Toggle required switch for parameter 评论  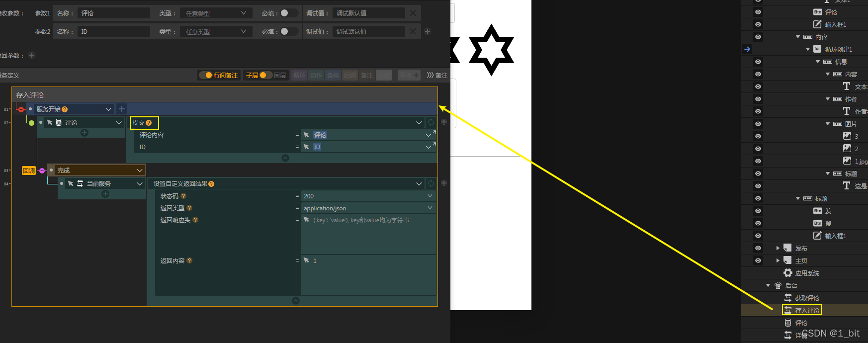pyautogui.click(x=288, y=13)
